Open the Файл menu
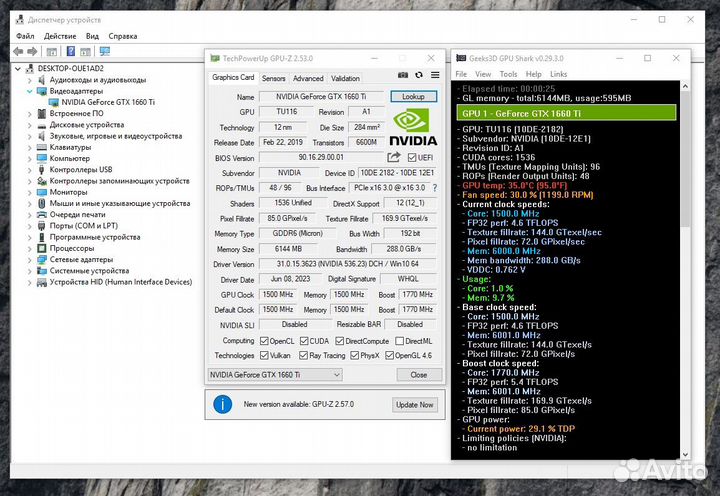Screen dimensions: 720x496 (25, 36)
